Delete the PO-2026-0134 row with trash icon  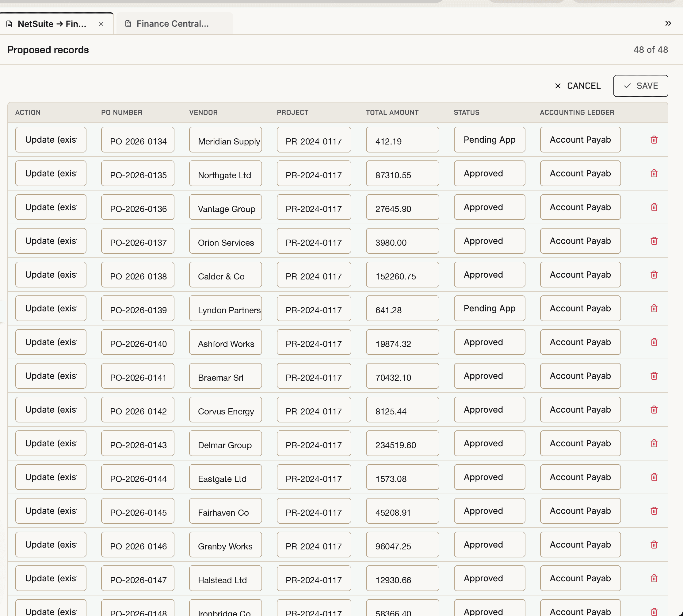[654, 140]
